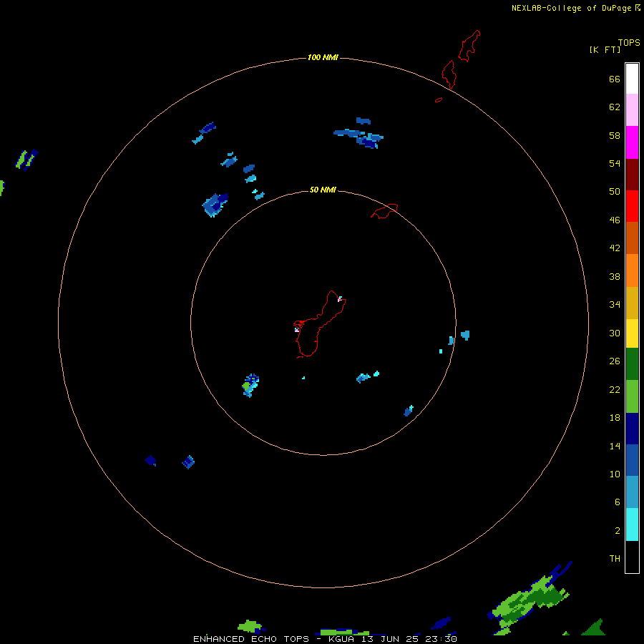Click the 66 value on the legend
644x644 pixels.
click(615, 79)
